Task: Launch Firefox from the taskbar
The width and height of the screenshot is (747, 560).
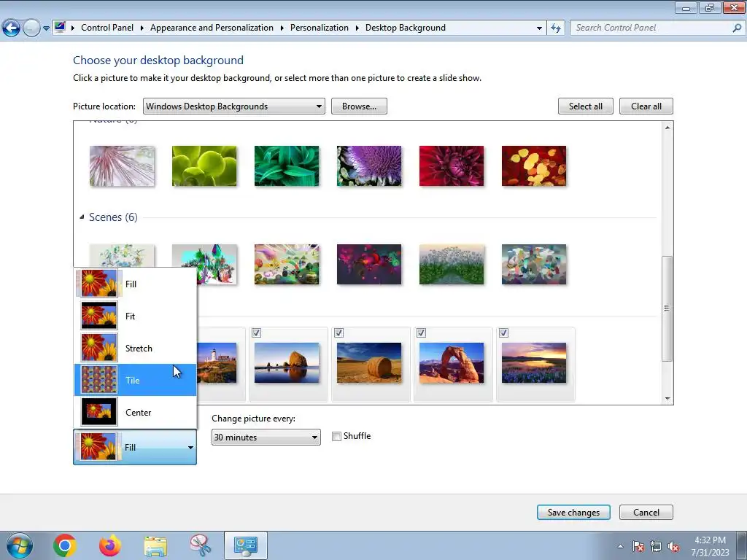Action: [110, 545]
